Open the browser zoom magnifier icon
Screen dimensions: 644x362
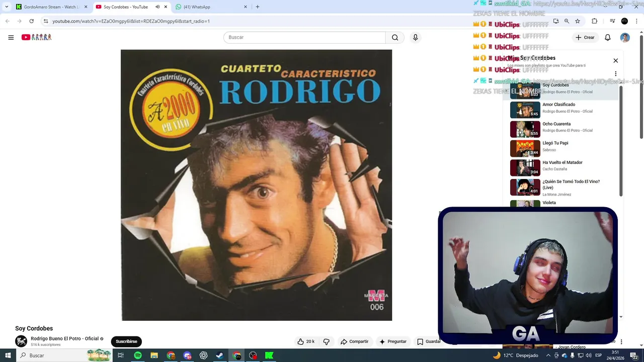point(567,21)
